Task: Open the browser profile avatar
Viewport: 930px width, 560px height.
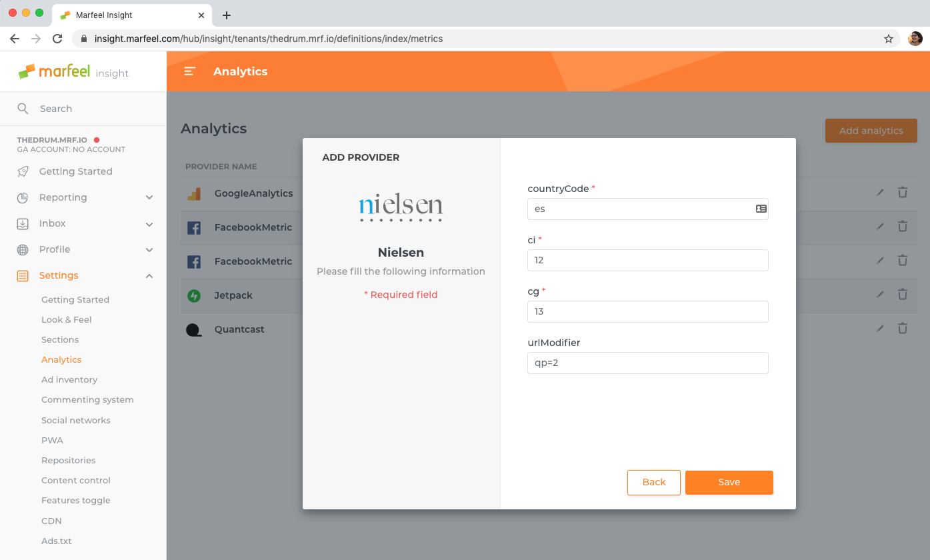Action: tap(915, 39)
